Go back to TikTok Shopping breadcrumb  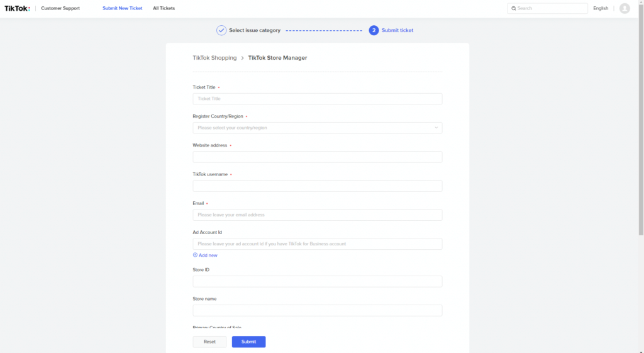(215, 58)
